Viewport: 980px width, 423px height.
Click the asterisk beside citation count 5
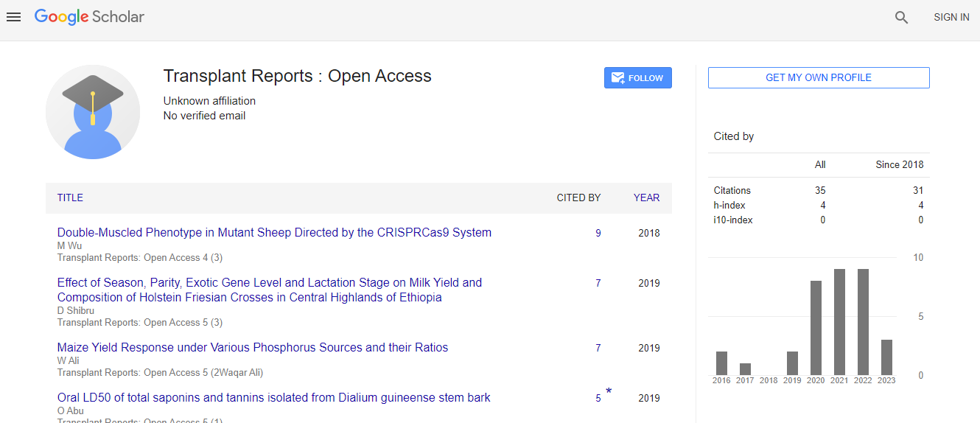pyautogui.click(x=609, y=391)
